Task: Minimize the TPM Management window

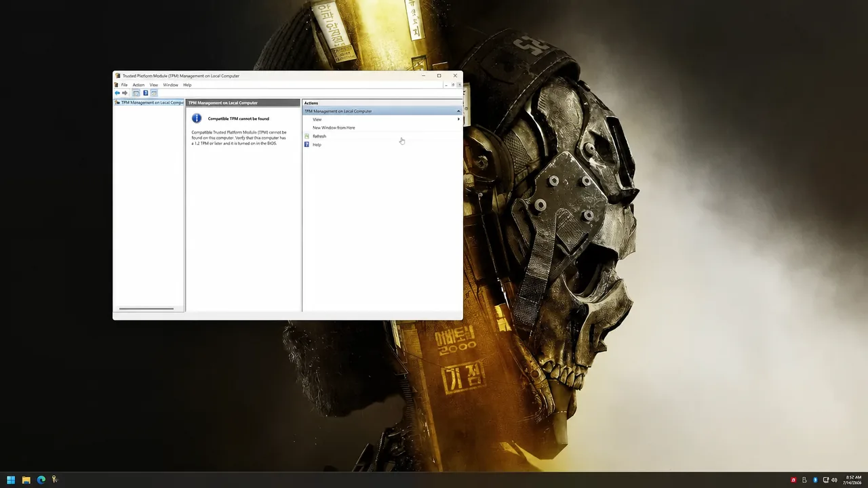Action: coord(423,75)
